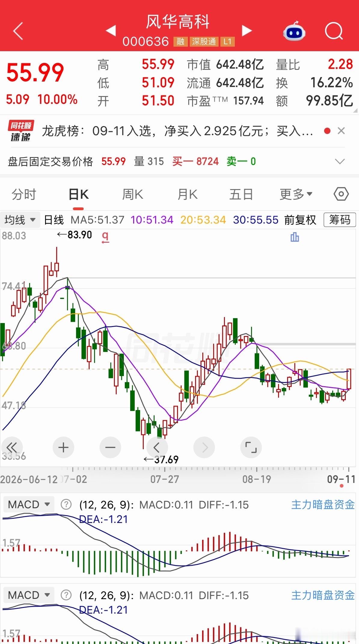Click the L1 level badge
Viewport: 359px width, 644px height.
(x=227, y=42)
